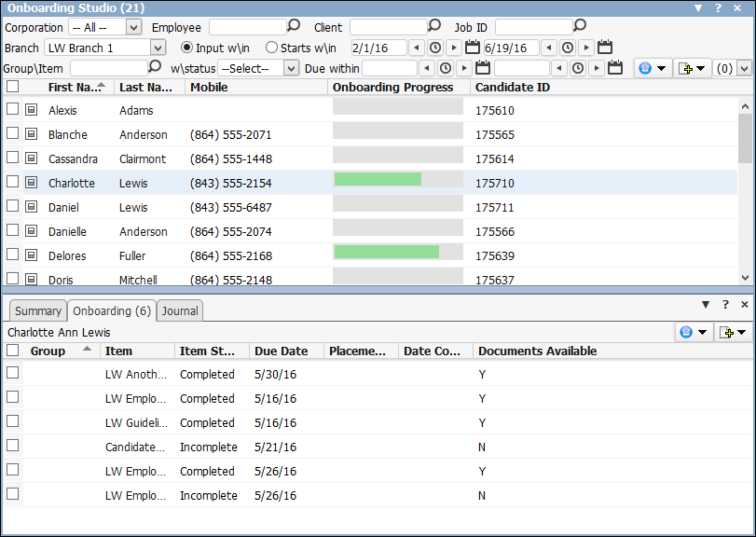
Task: Open the Onboarding Studio title bar triangle menu
Action: [x=698, y=7]
